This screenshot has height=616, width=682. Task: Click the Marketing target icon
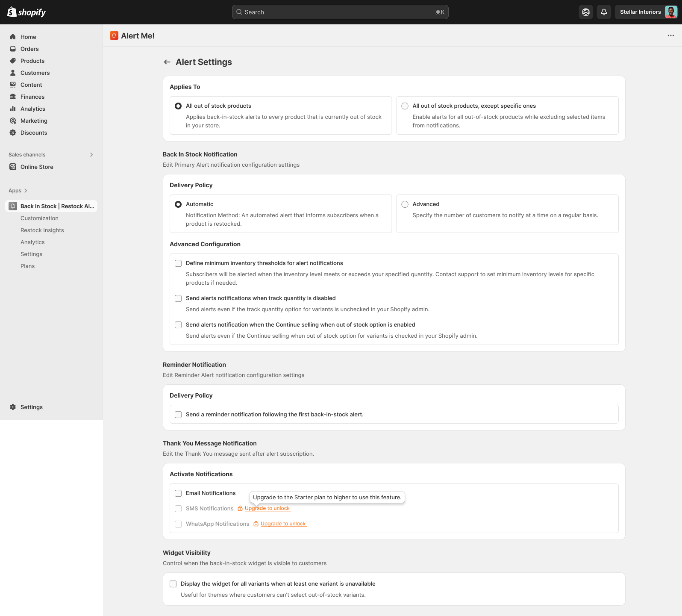[13, 121]
